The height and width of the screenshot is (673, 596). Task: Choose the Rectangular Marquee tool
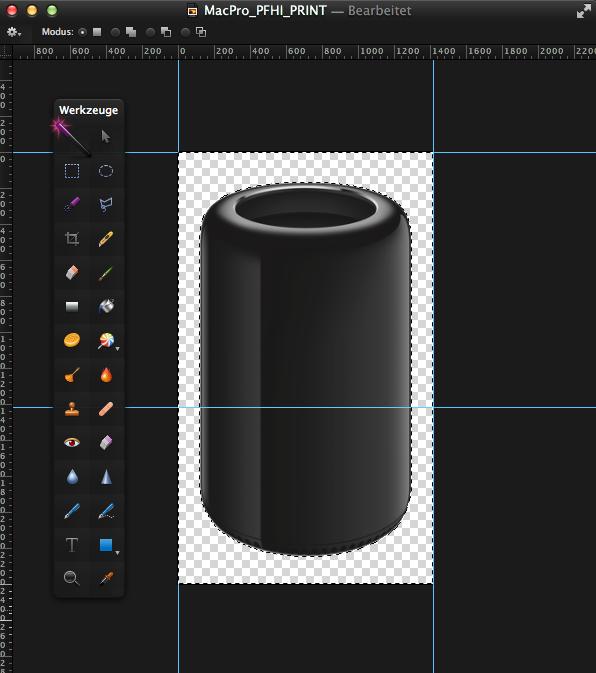[72, 171]
